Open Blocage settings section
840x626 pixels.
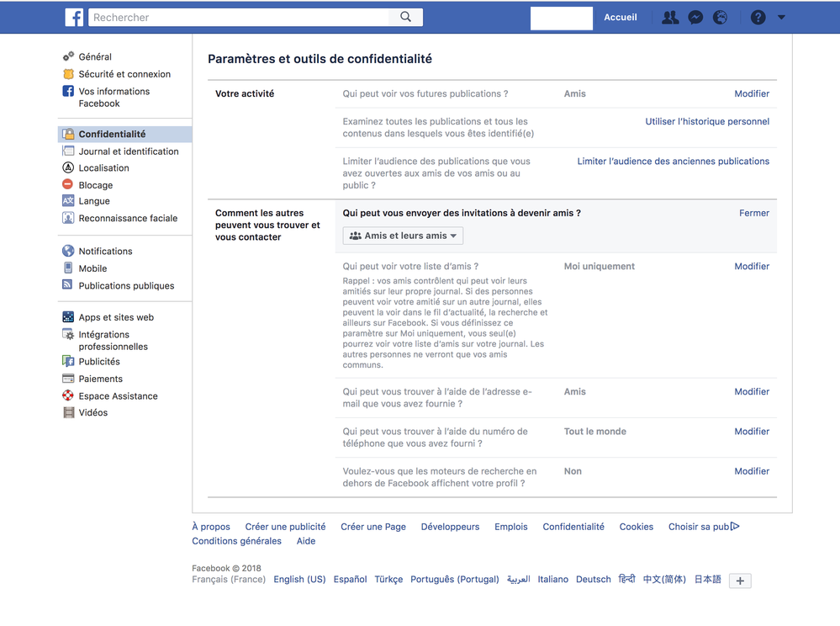95,185
